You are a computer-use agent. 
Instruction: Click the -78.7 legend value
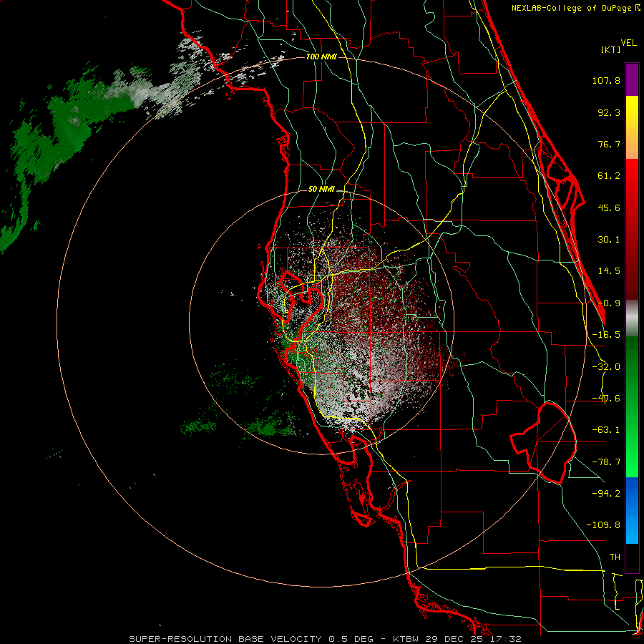click(606, 462)
